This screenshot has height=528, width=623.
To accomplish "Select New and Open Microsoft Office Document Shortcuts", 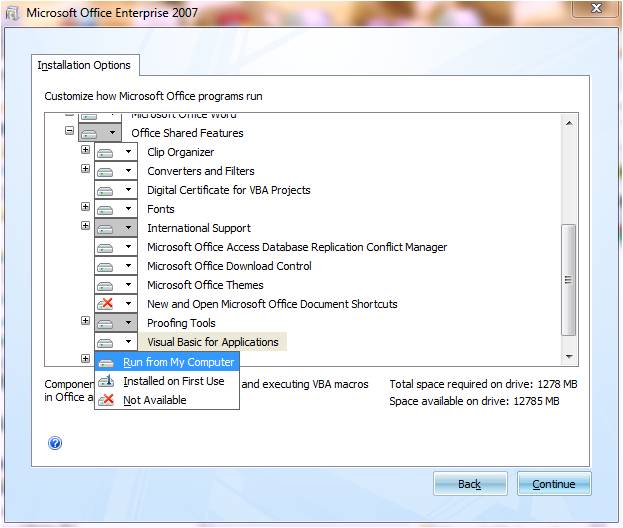I will (272, 304).
